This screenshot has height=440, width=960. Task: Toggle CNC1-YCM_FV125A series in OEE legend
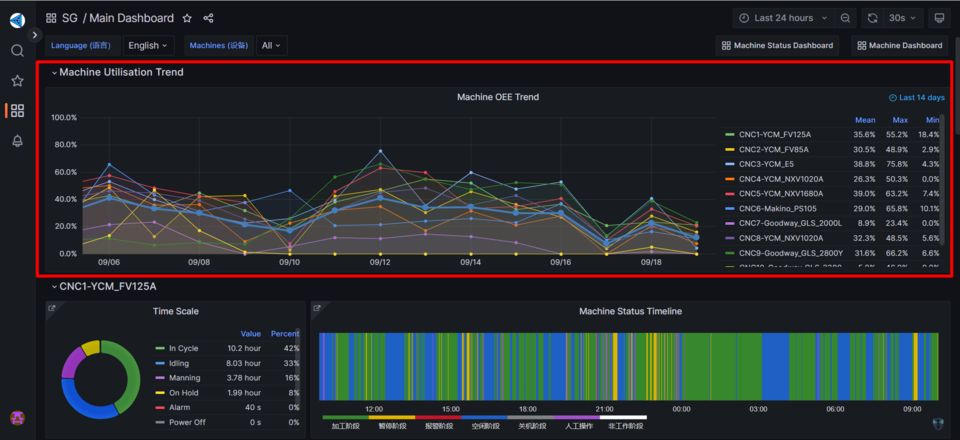pos(774,134)
